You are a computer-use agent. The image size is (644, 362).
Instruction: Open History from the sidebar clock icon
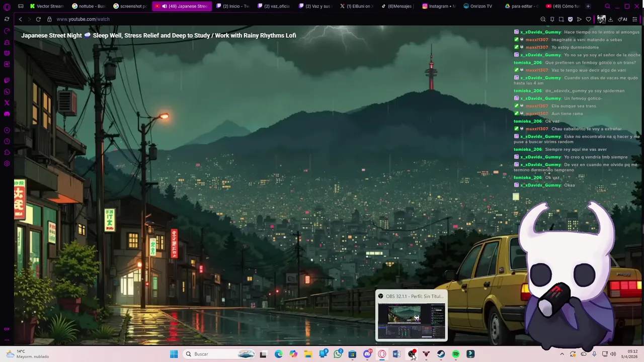7,141
